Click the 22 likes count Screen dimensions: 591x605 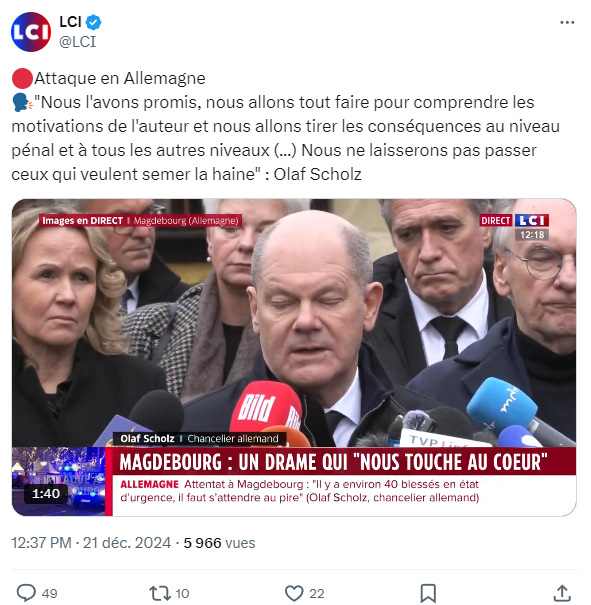point(317,593)
